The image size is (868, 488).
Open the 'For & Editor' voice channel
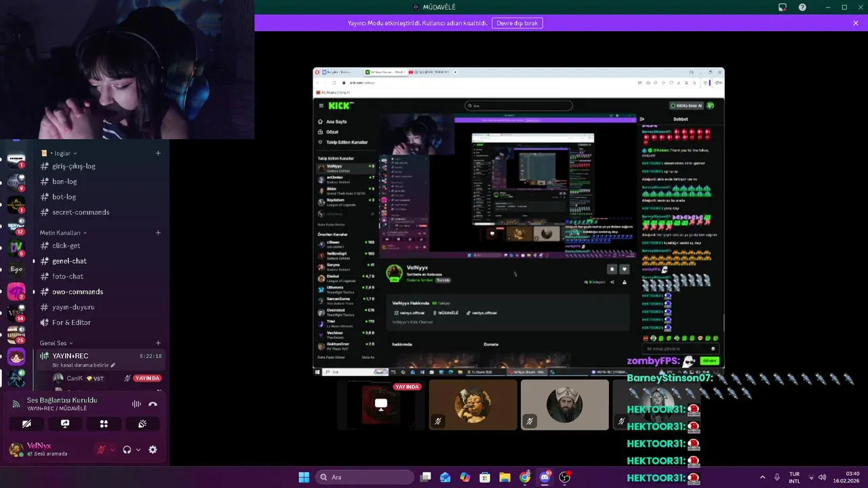click(x=100, y=323)
